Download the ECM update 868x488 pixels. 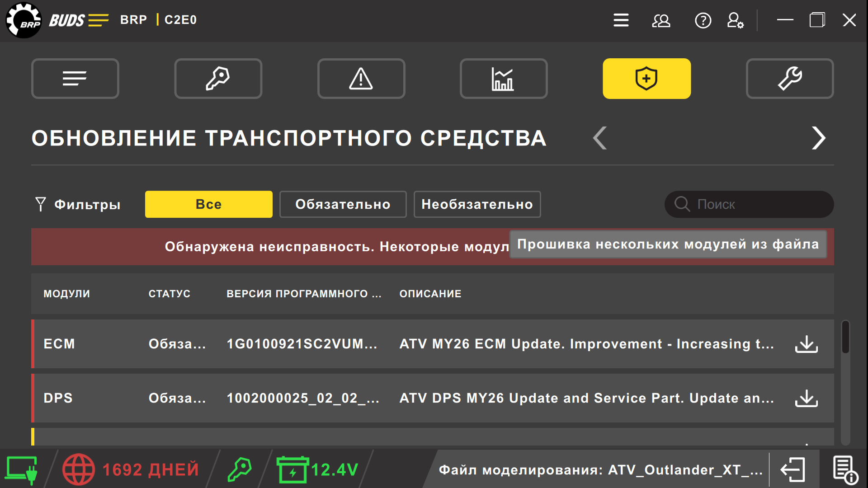(x=807, y=344)
